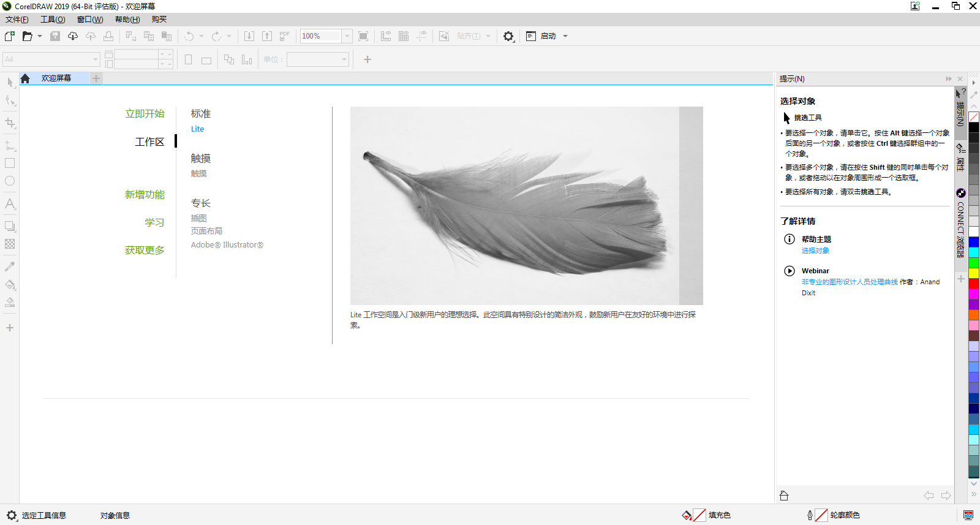Select the Interactive Fill bucket tool
The height and width of the screenshot is (525, 980).
click(x=10, y=285)
